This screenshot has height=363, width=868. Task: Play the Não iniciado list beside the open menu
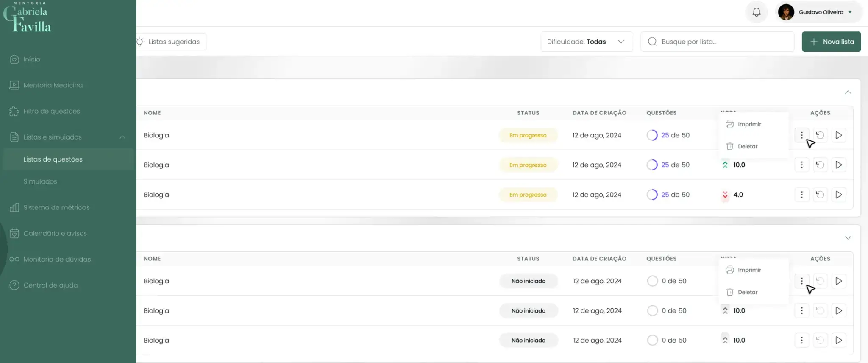click(x=839, y=281)
